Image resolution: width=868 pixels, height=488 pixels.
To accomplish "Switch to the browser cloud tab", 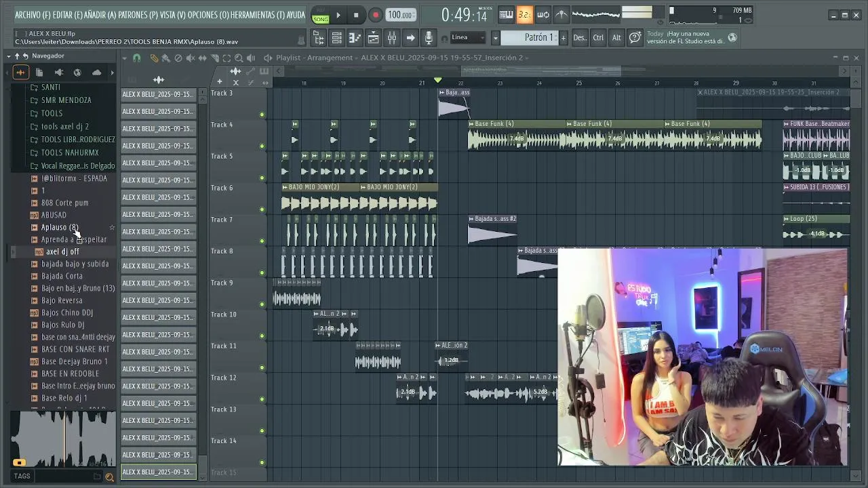I will point(96,73).
